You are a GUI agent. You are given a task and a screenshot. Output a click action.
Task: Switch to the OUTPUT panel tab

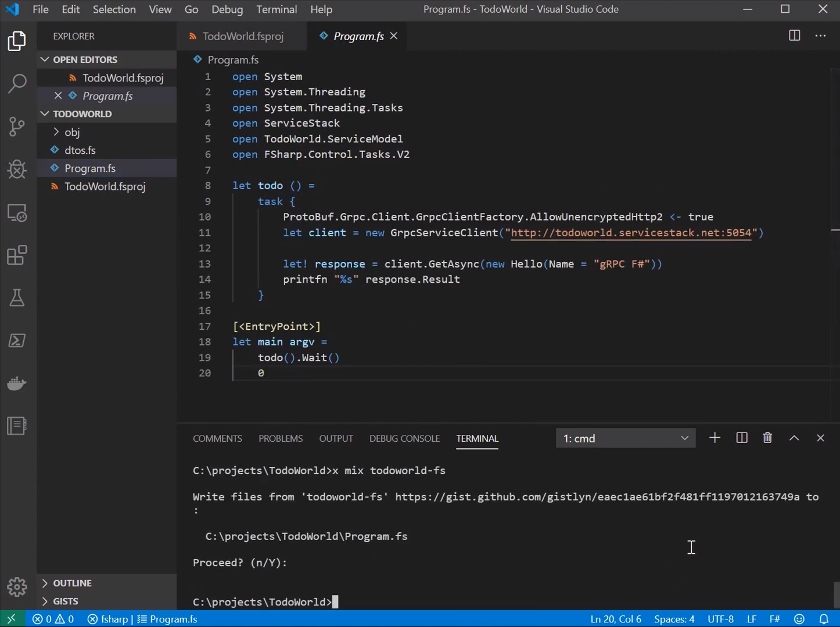point(336,438)
